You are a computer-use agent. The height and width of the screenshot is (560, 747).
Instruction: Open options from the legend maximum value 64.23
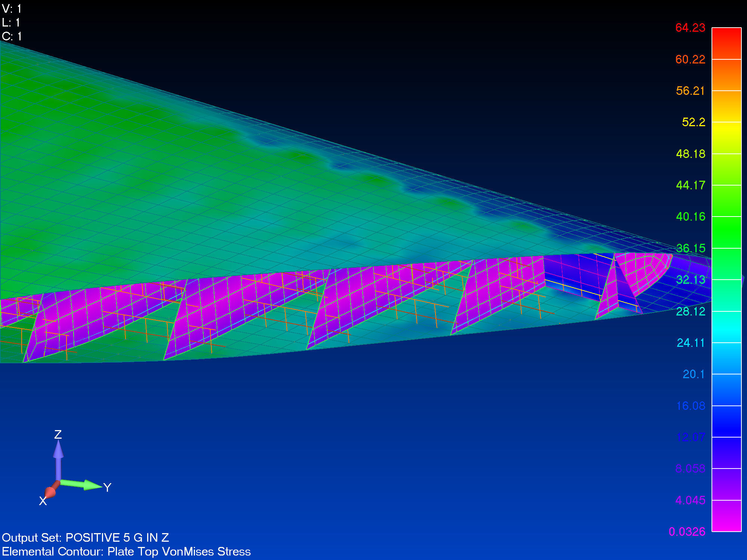(690, 28)
